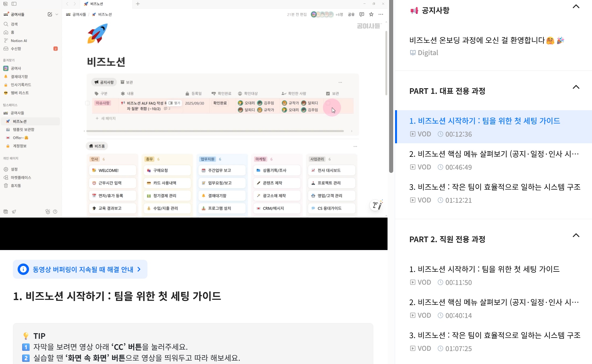Open help with the question mark icon
The width and height of the screenshot is (592, 364).
pos(55,212)
